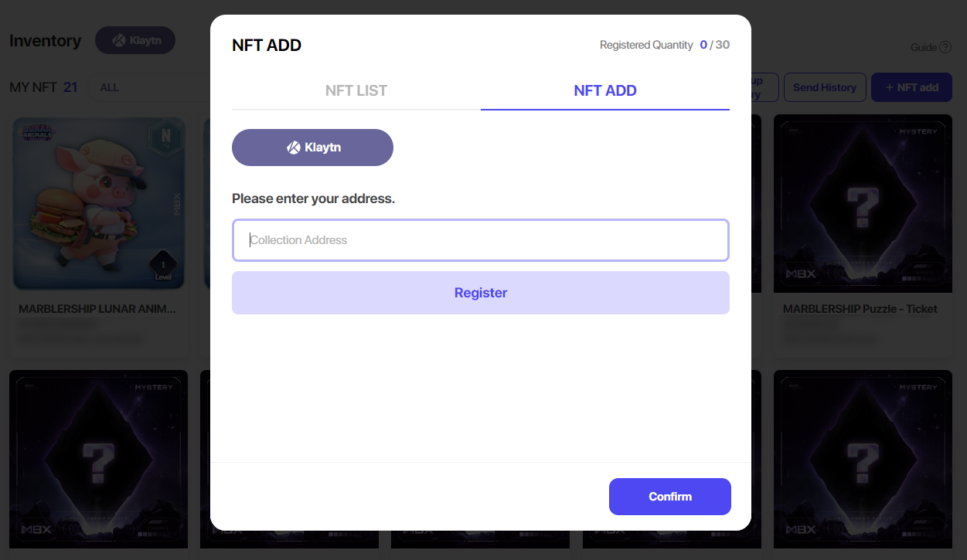Image resolution: width=967 pixels, height=560 pixels.
Task: Focus the Collection Address input field
Action: (x=480, y=240)
